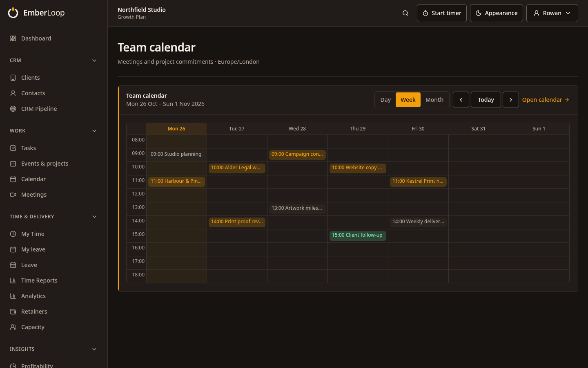Switch calendar to Month view
588x368 pixels.
click(434, 100)
